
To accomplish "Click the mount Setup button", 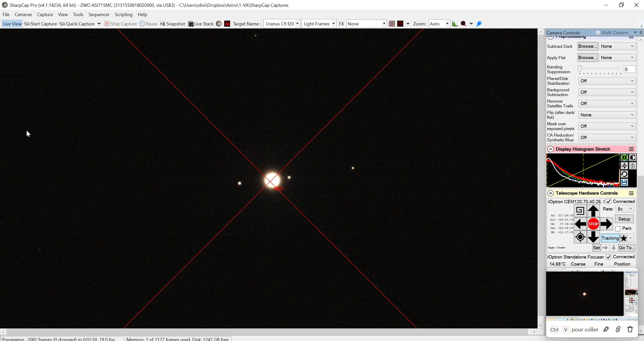I will click(x=624, y=219).
